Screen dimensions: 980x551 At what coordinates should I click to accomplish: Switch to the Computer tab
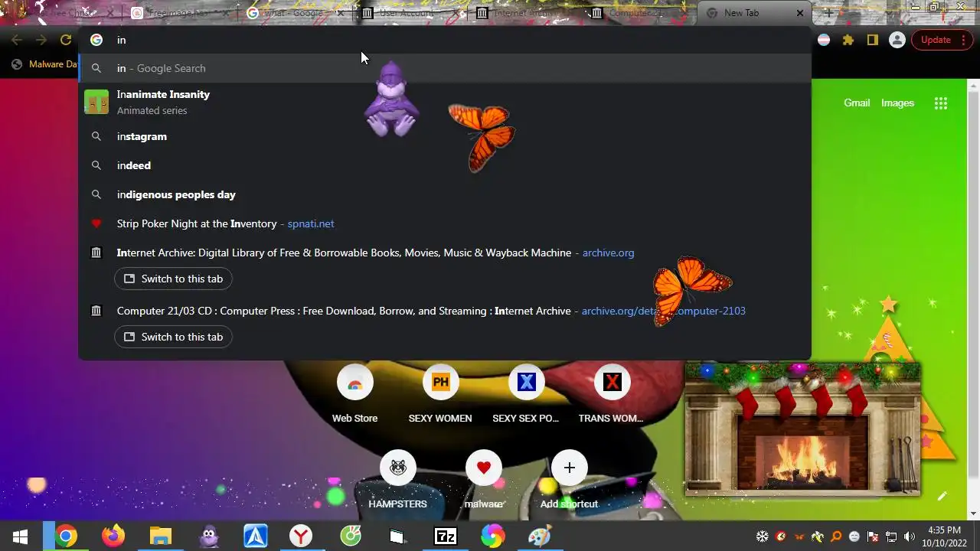639,13
